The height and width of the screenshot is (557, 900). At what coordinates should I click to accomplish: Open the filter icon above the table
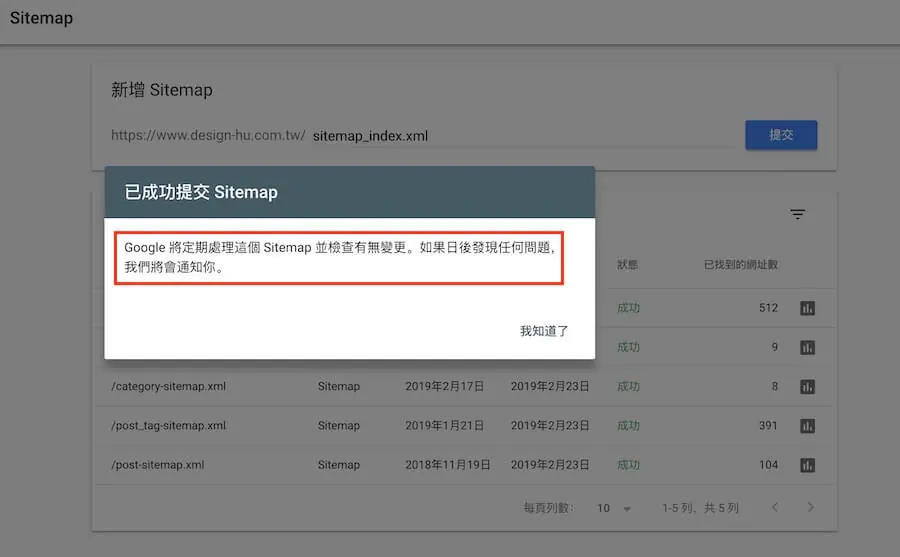click(797, 214)
